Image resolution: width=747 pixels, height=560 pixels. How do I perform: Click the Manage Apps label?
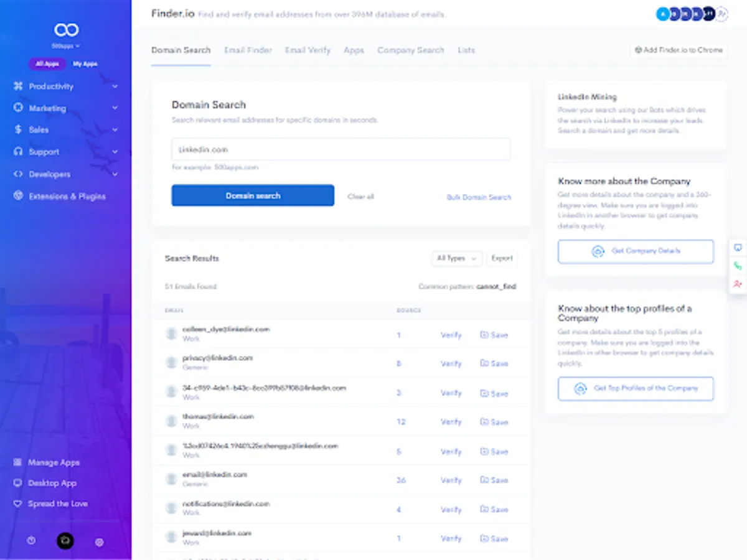tap(54, 462)
